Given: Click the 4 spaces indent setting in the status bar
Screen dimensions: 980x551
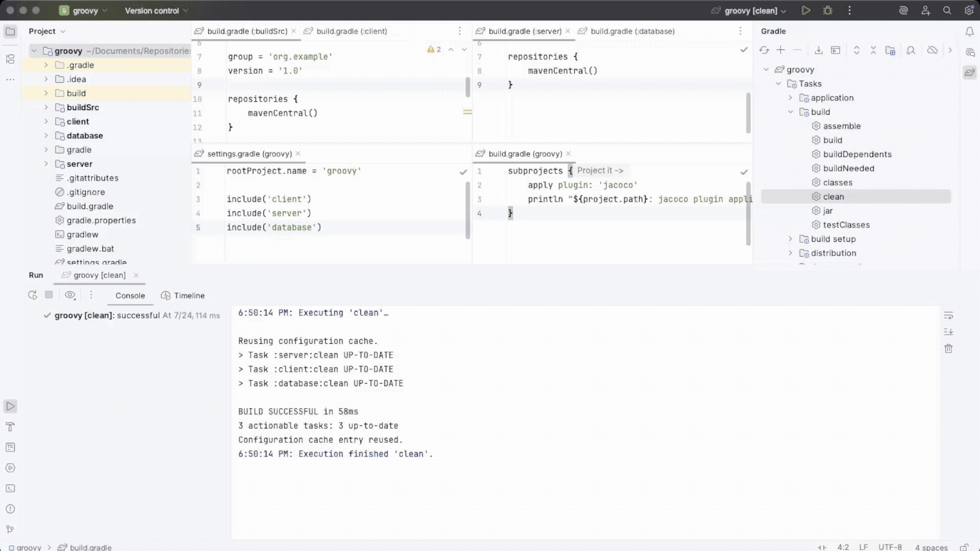Looking at the screenshot, I should pyautogui.click(x=931, y=547).
